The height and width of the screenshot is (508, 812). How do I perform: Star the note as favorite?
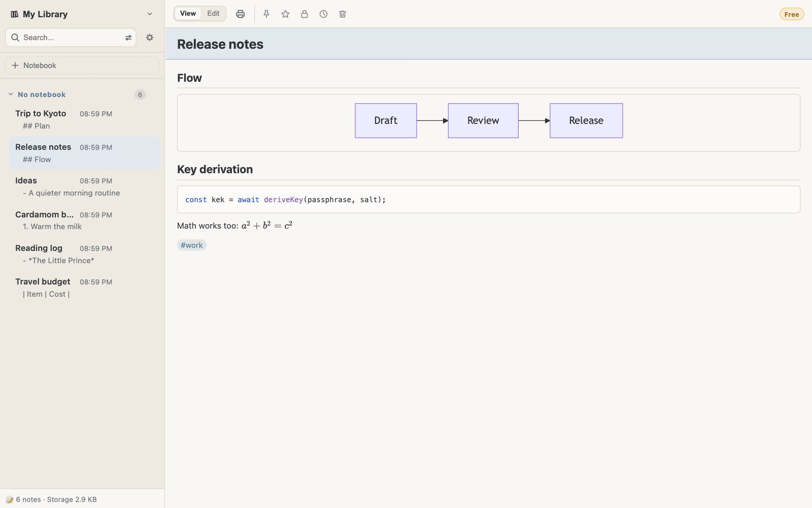click(x=285, y=14)
